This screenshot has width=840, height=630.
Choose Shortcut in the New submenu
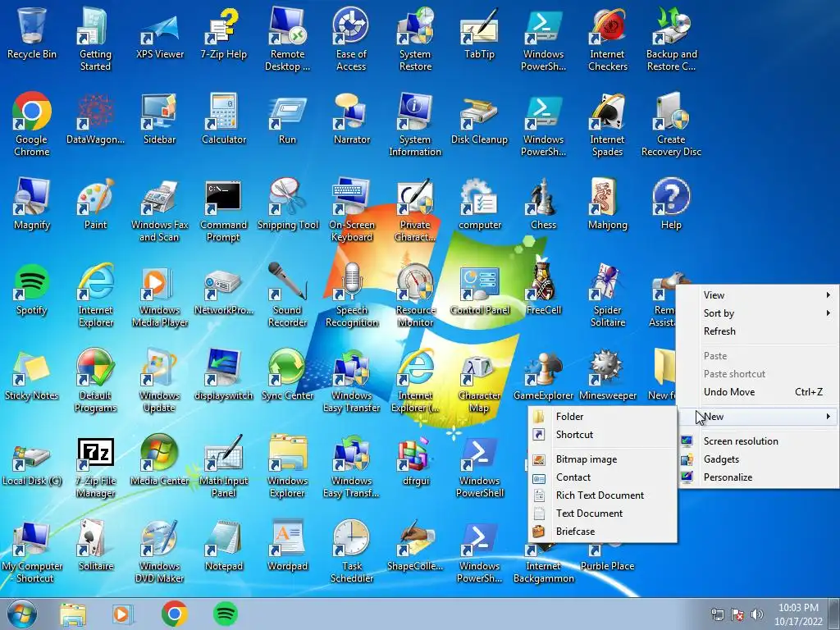(603, 435)
